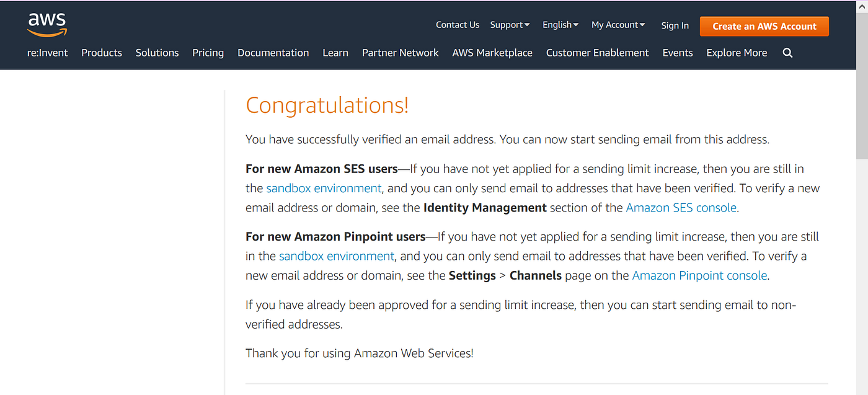Select the Solutions menu item
Image resolution: width=868 pixels, height=395 pixels.
(157, 53)
